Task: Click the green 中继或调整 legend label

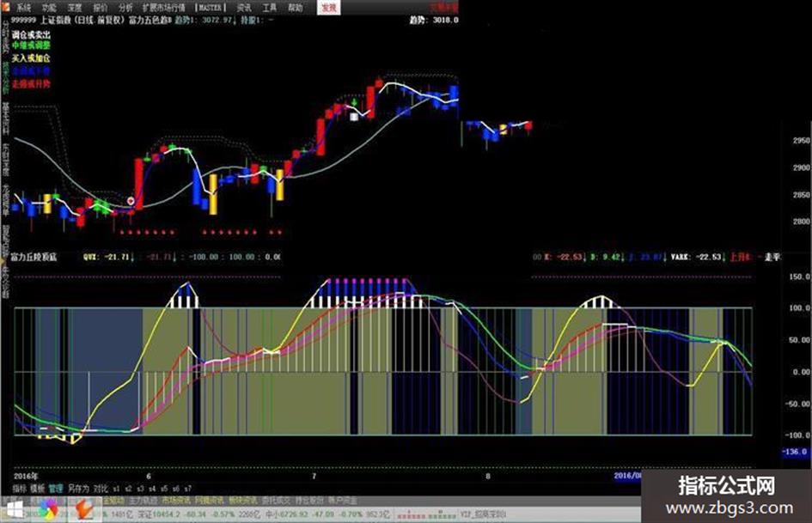Action: tap(31, 46)
